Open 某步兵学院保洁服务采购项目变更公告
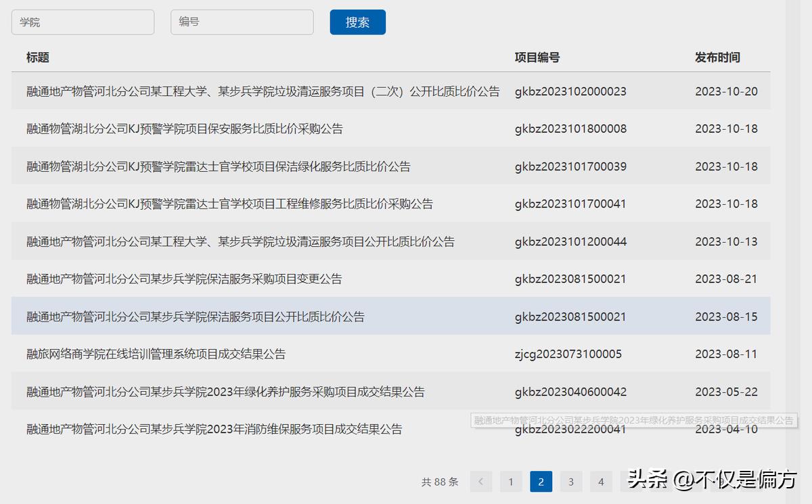Viewport: 812px width, 504px height. pos(184,279)
